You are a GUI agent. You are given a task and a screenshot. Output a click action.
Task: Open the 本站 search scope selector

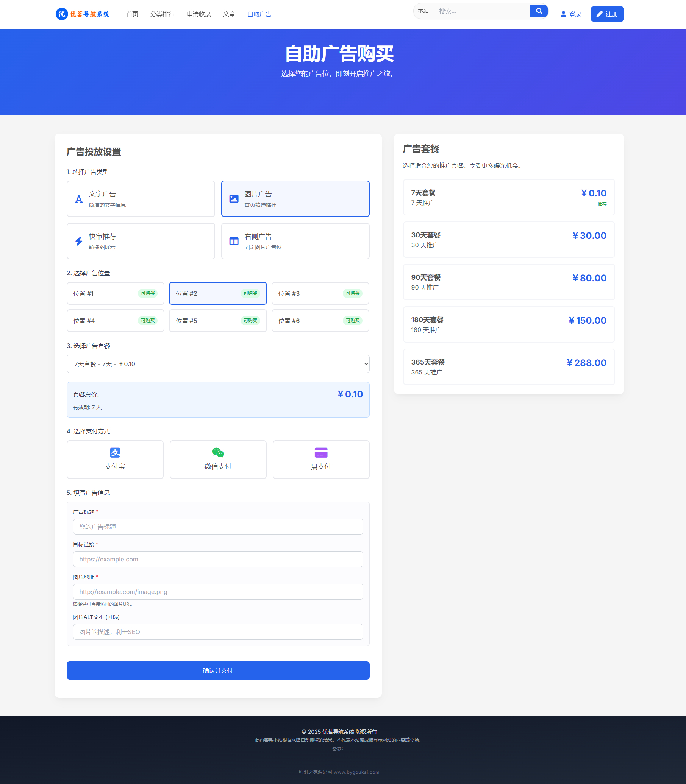[x=423, y=11]
